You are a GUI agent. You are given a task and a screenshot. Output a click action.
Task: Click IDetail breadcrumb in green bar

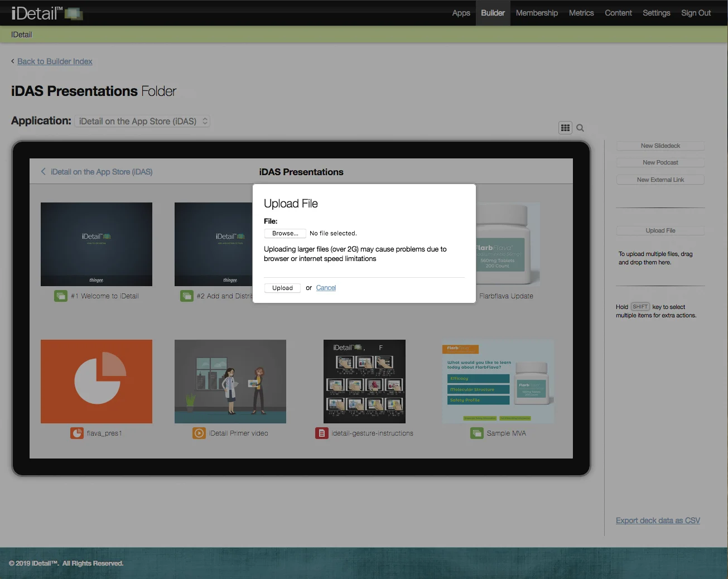click(x=22, y=35)
